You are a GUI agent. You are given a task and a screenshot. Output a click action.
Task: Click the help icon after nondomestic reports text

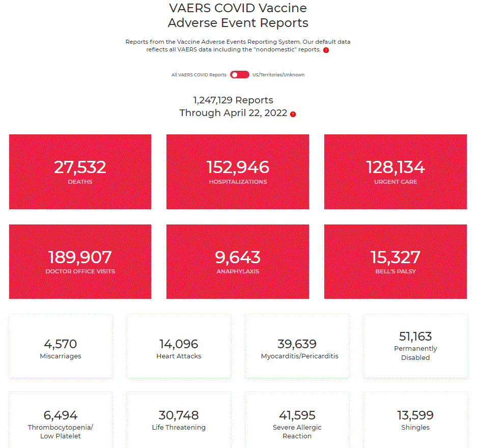[326, 50]
